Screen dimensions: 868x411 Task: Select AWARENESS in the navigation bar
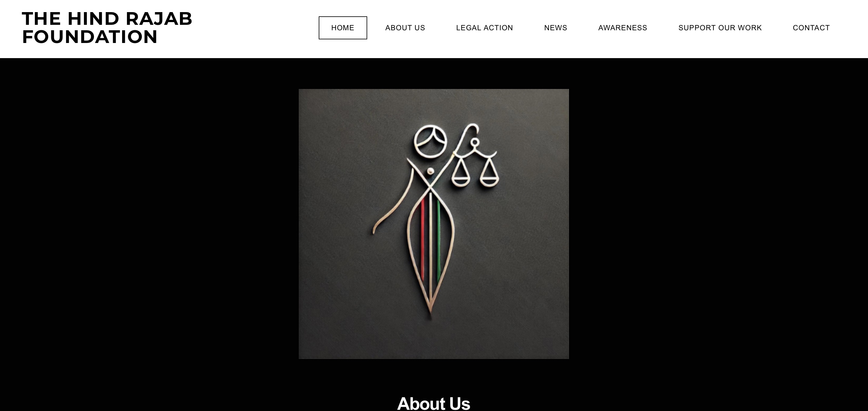[x=622, y=28]
